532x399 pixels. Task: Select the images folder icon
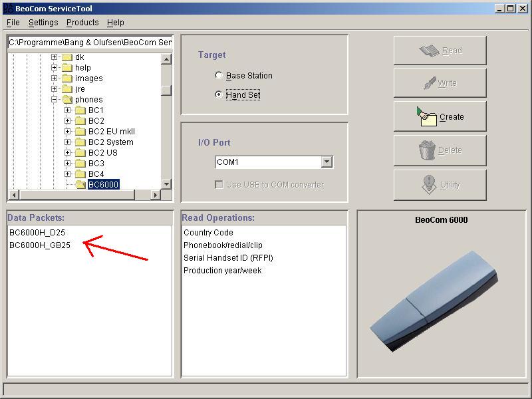tap(67, 78)
